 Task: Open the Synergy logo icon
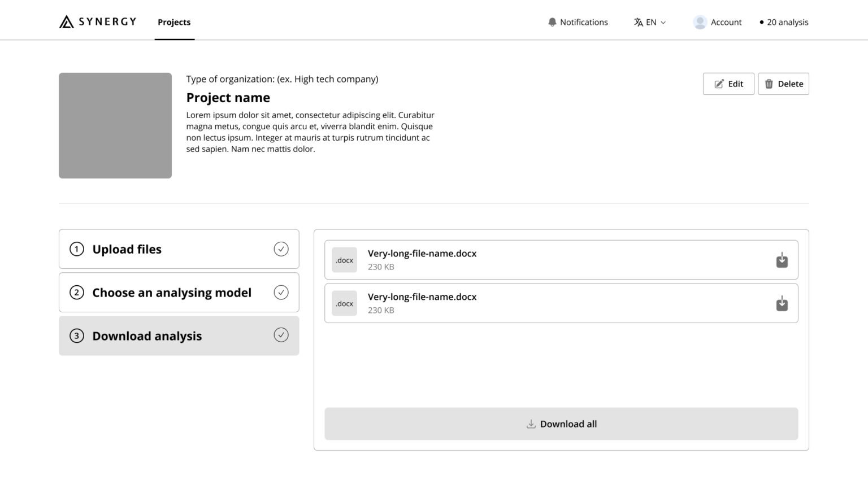[66, 21]
